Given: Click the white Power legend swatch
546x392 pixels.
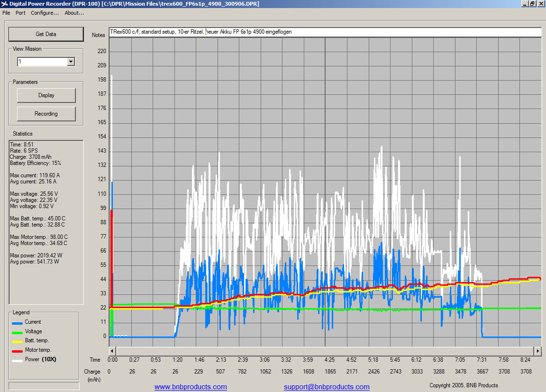Looking at the screenshot, I should point(18,361).
